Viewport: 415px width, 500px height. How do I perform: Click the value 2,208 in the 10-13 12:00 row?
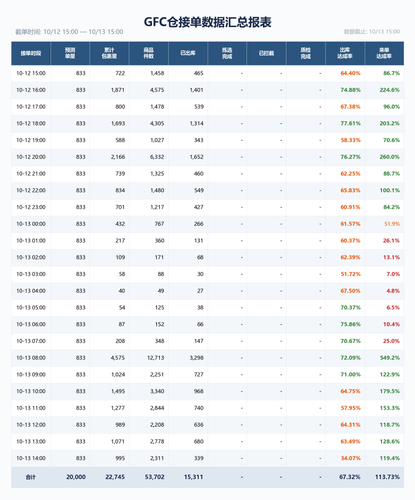[157, 425]
